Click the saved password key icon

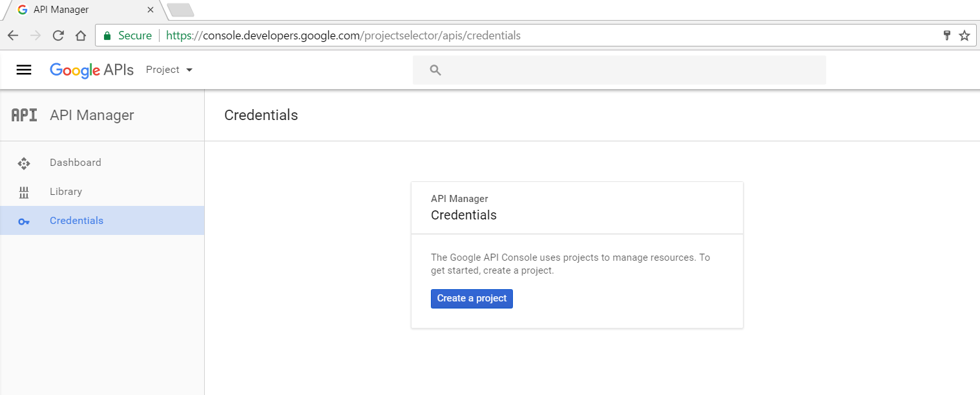(x=947, y=35)
